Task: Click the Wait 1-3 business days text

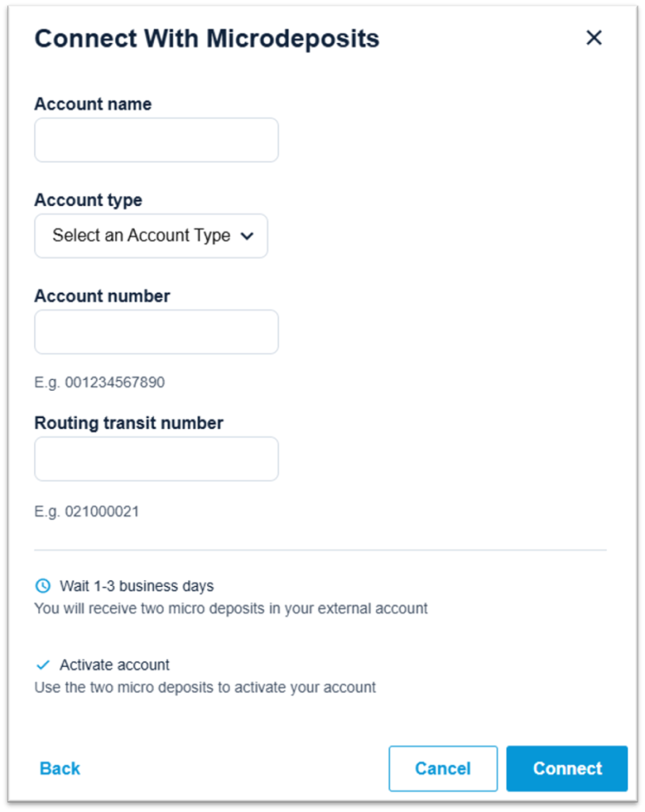Action: pos(136,586)
